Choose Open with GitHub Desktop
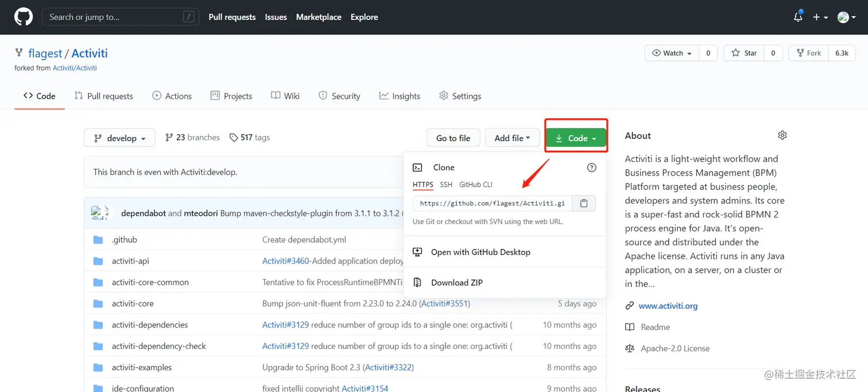The width and height of the screenshot is (868, 392). click(x=480, y=252)
